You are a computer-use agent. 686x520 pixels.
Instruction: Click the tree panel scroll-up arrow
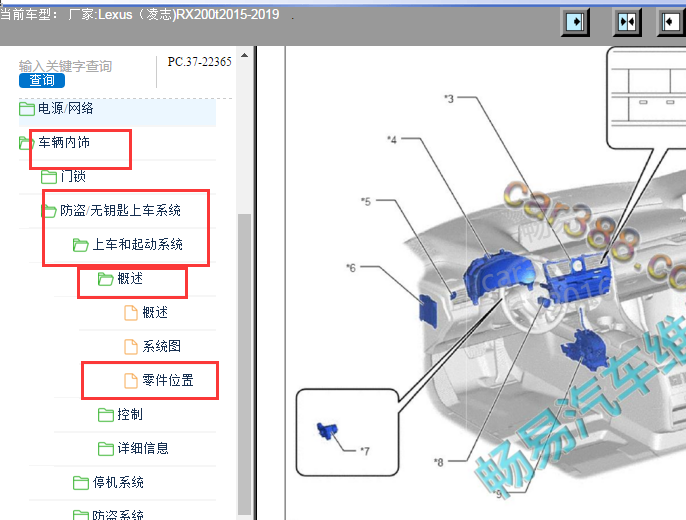point(245,55)
